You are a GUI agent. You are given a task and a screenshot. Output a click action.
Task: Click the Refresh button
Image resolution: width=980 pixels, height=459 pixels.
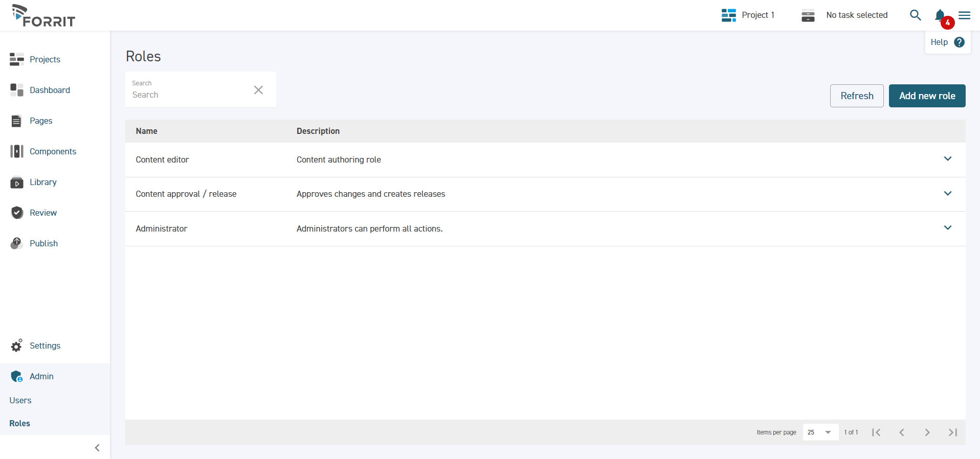[856, 96]
